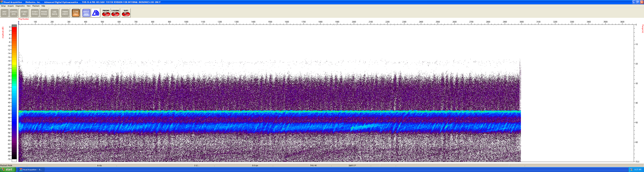644x172 pixels.
Task: Open the Acquire menu
Action: click(x=11, y=6)
